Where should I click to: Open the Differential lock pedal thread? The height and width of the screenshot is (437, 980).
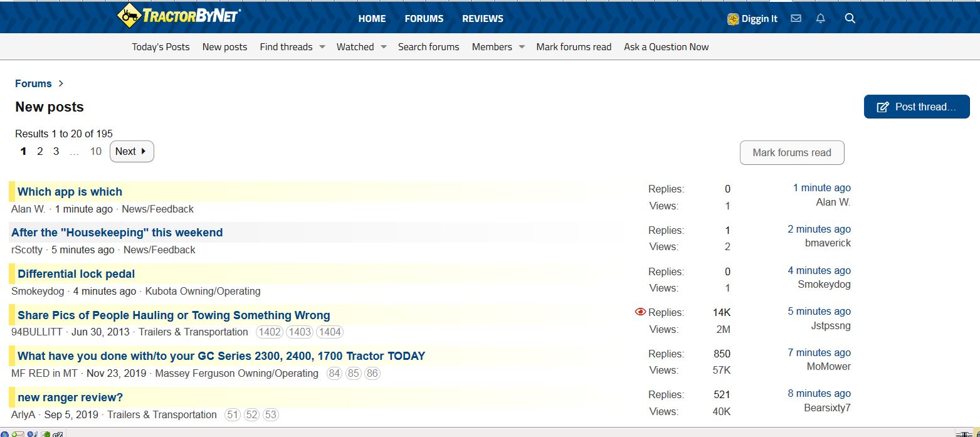[76, 274]
